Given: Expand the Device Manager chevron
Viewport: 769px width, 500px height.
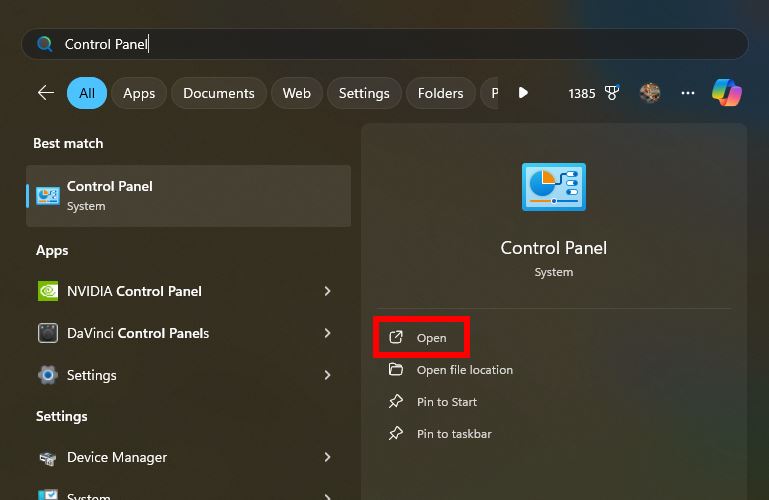Looking at the screenshot, I should coord(327,457).
